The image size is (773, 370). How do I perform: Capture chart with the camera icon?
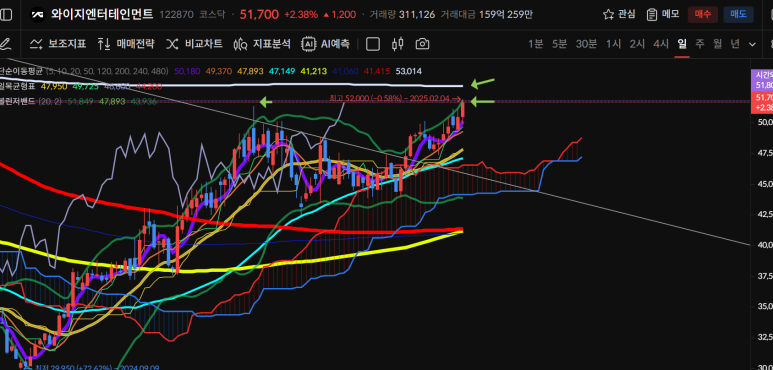click(x=422, y=44)
